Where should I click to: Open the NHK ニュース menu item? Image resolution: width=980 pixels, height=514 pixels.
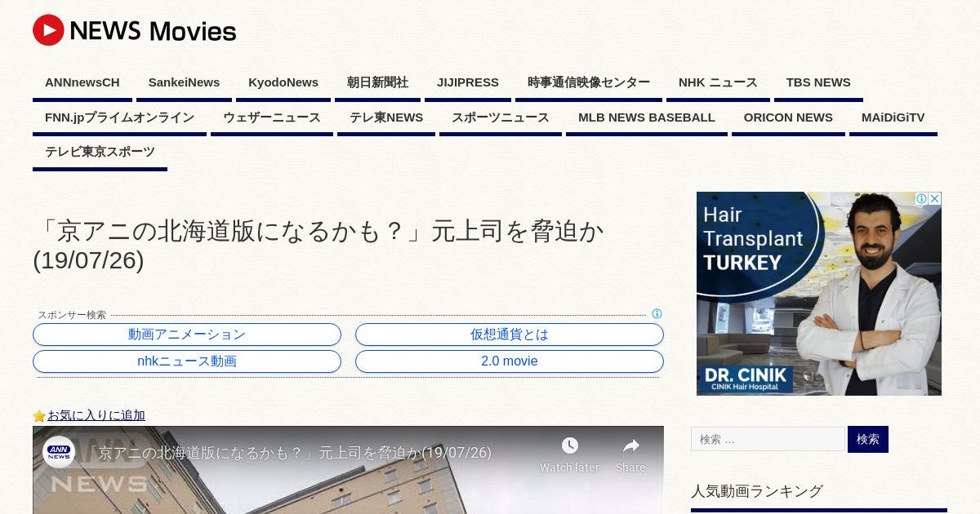[x=718, y=83]
